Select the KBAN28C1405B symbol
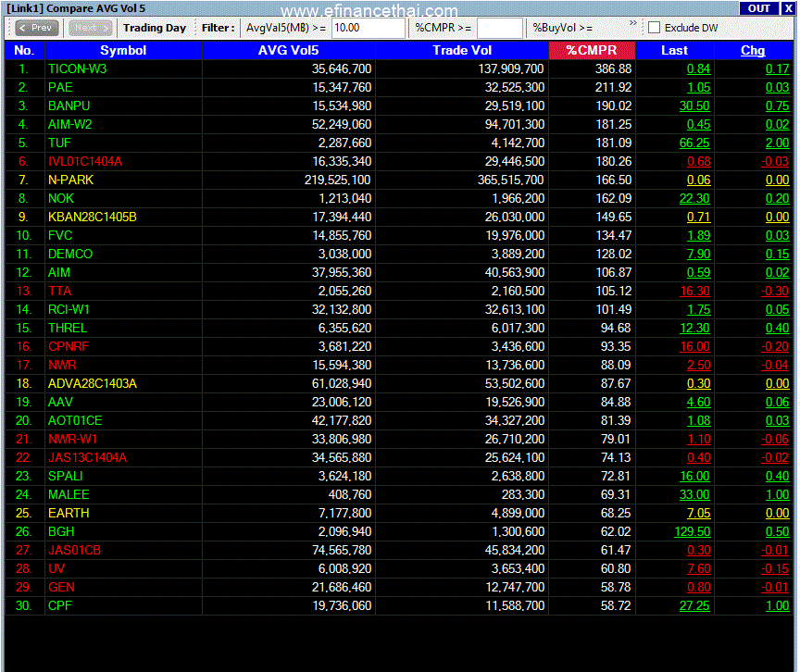Viewport: 800px width, 672px height. pyautogui.click(x=93, y=218)
